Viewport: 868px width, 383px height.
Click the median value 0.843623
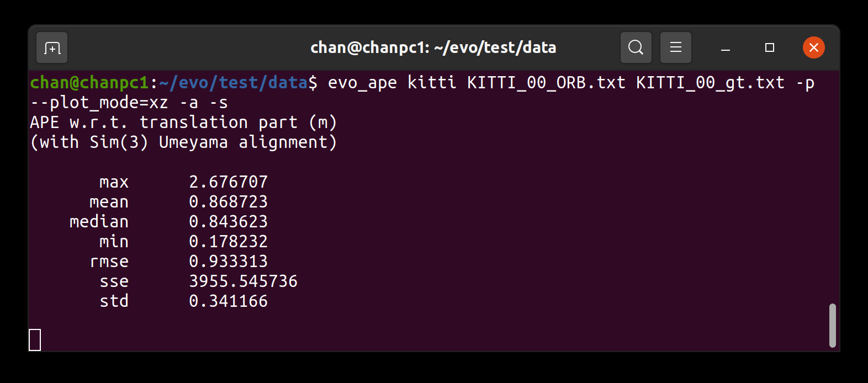click(x=228, y=222)
